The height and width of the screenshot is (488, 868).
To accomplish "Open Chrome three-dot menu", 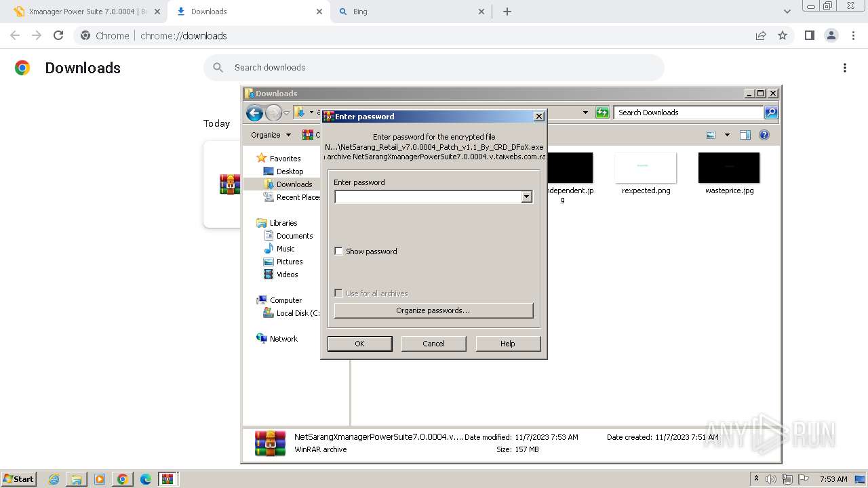I will pos(853,35).
